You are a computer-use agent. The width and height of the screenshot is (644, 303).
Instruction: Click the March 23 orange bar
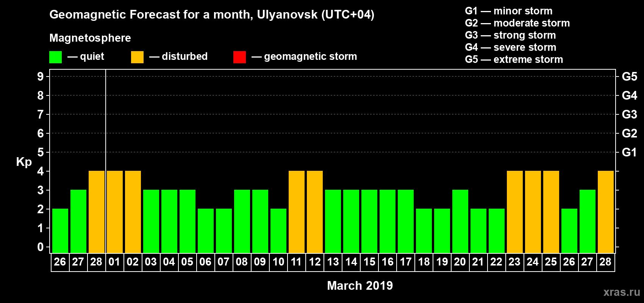515,212
